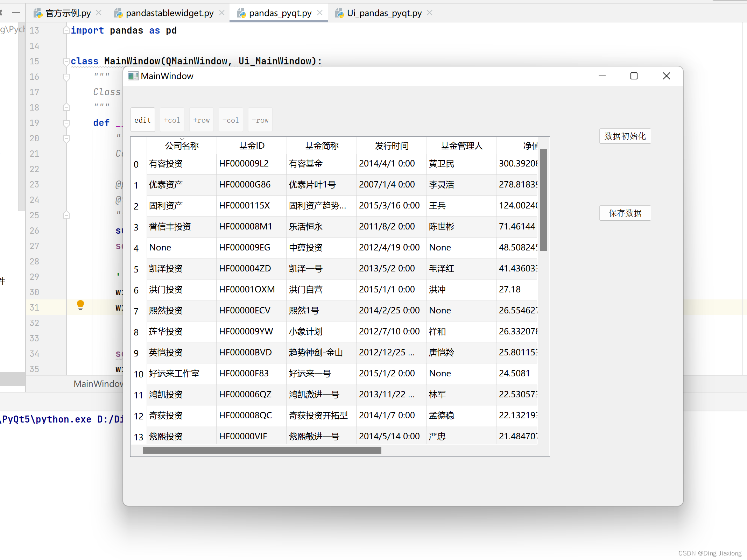Close the pandastablewidget.py editor tab
The image size is (747, 560).
click(221, 12)
